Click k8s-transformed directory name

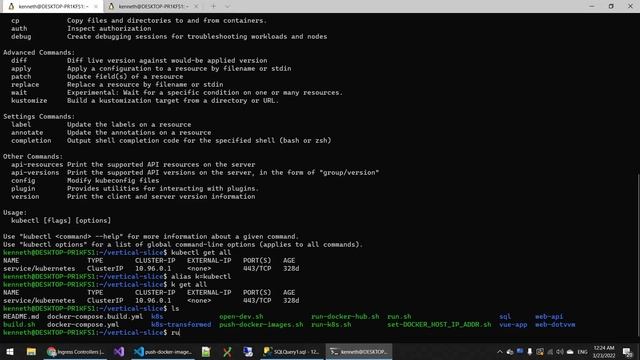181,324
